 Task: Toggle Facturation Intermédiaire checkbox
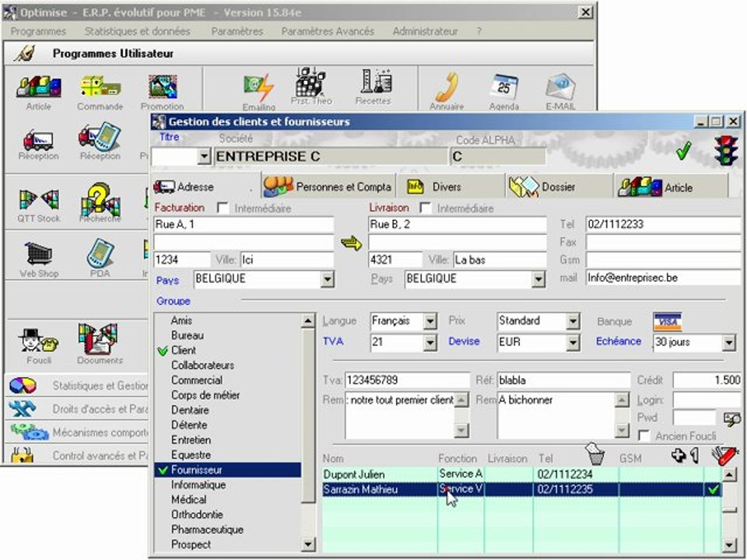(223, 208)
